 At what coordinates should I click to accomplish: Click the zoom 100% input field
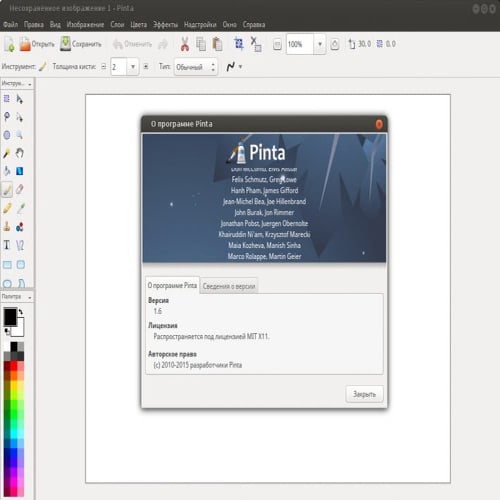[300, 44]
